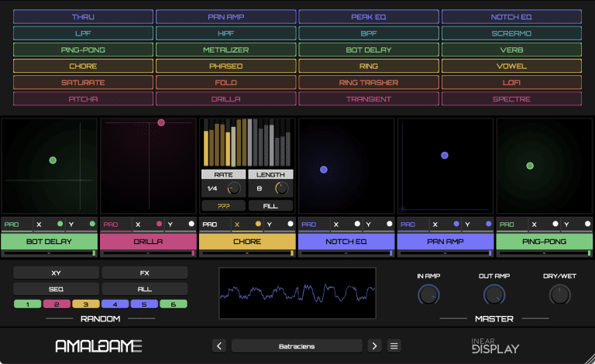Go to the previous preset with left arrow
The width and height of the screenshot is (595, 364).
[x=219, y=346]
